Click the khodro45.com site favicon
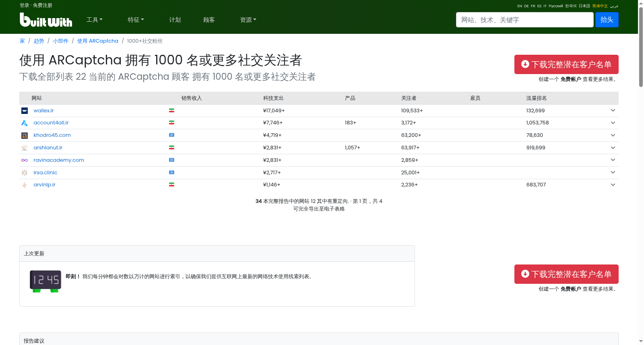Image resolution: width=644 pixels, height=345 pixels. click(25, 136)
